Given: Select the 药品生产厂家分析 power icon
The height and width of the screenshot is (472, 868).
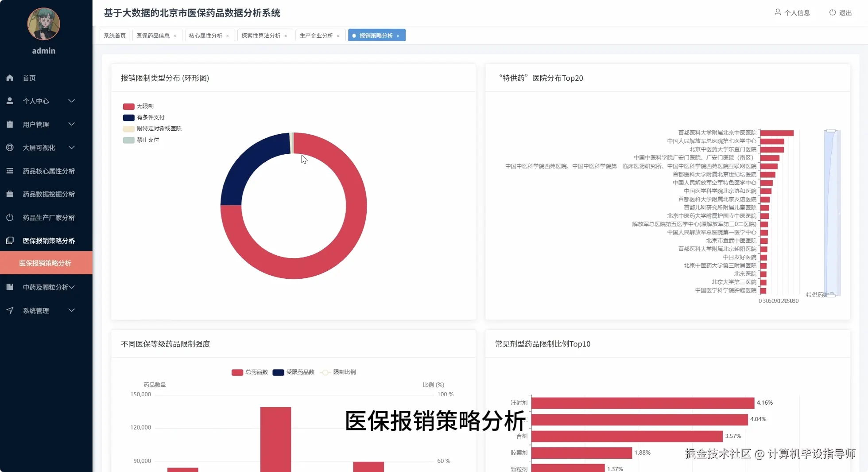Looking at the screenshot, I should click(10, 217).
